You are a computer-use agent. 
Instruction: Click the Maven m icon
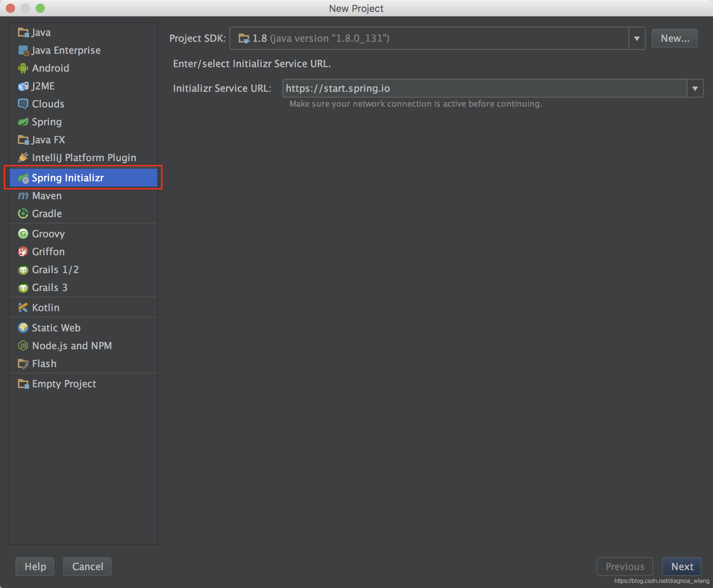(x=23, y=196)
